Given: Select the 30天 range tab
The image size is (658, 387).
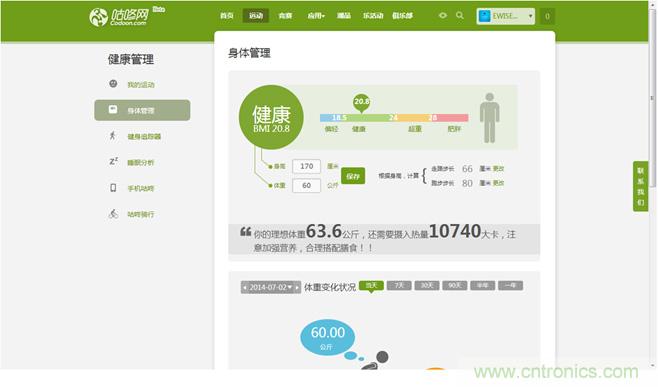Looking at the screenshot, I should tap(427, 286).
